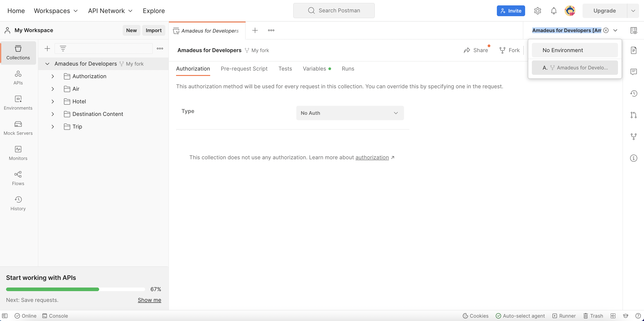Toggle sidebar visibility in status bar
The height and width of the screenshot is (321, 644).
pos(5,316)
